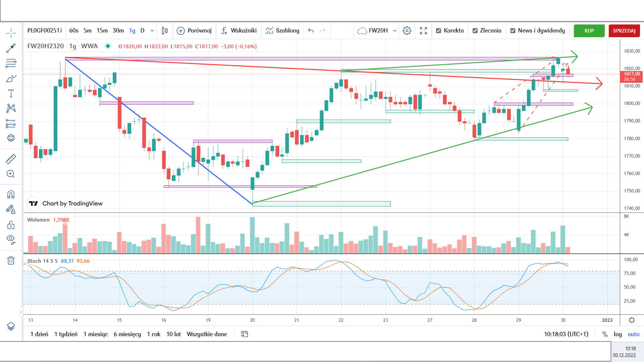This screenshot has width=644, height=362.
Task: Click the Stoch 14 3 5 legend
Action: click(x=42, y=261)
